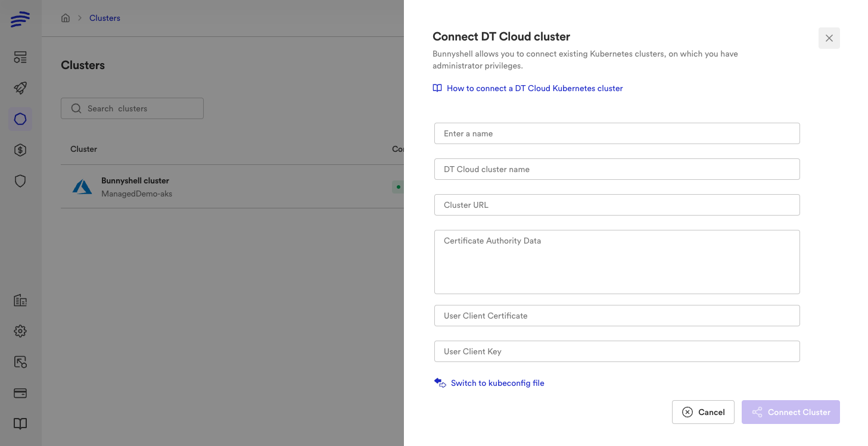Image resolution: width=868 pixels, height=446 pixels.
Task: Click the book icon beside how-to link
Action: 437,88
